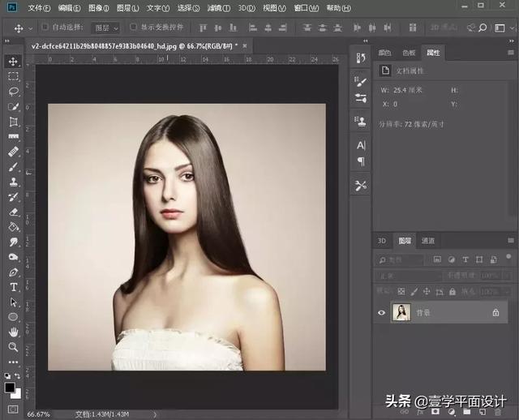Viewport: 519px width, 420px height.
Task: Open the layer filter kind dropdown
Action: point(400,260)
